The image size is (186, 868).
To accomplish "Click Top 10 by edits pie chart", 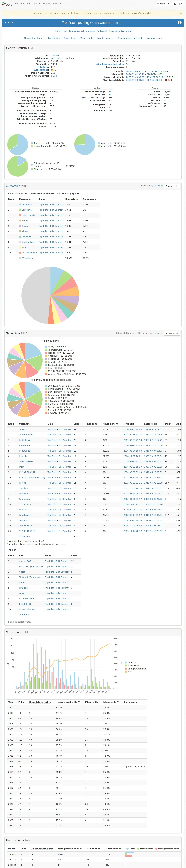I will [25, 360].
